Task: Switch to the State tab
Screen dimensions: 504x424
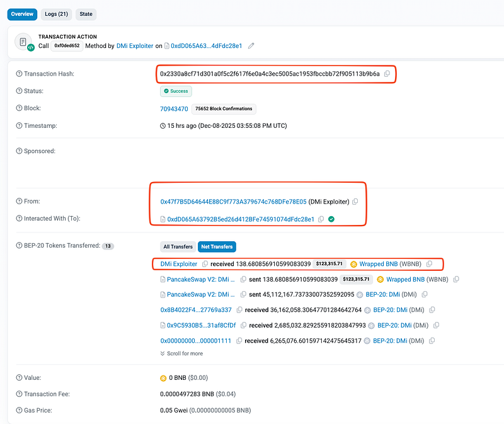Action: 86,14
